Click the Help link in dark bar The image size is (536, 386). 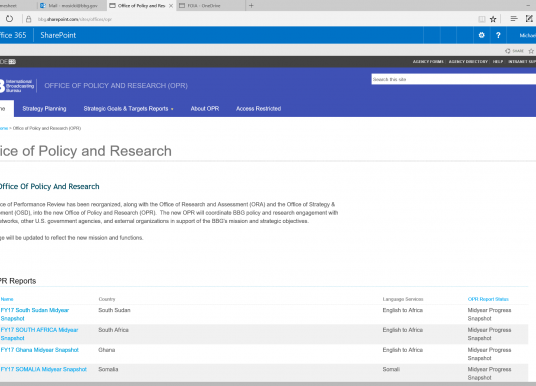498,62
